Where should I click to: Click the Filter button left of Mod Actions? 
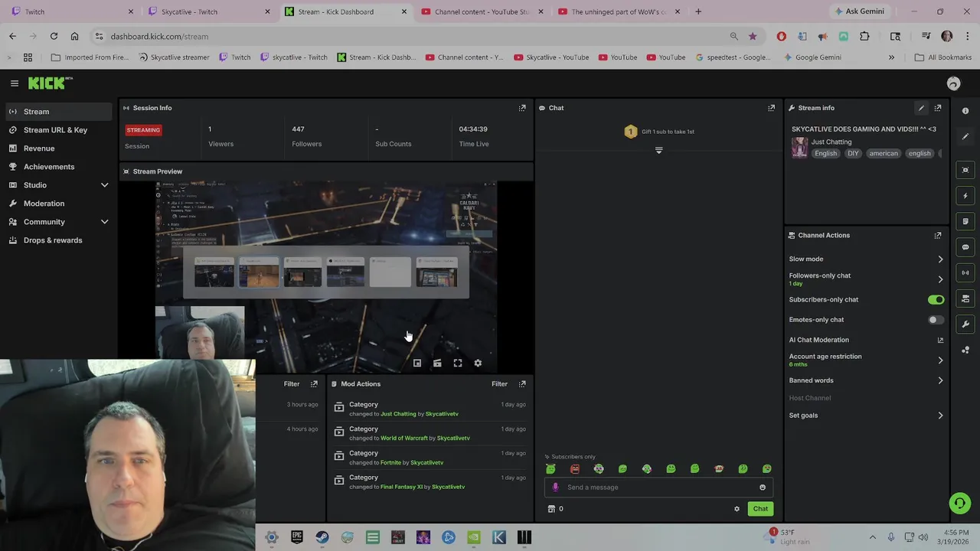tap(292, 384)
